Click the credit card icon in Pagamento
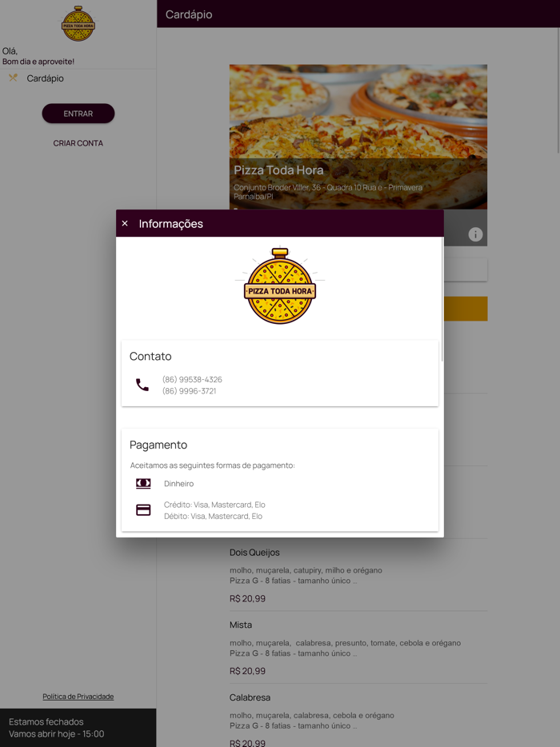Screen dimensions: 560x747 coord(143,510)
